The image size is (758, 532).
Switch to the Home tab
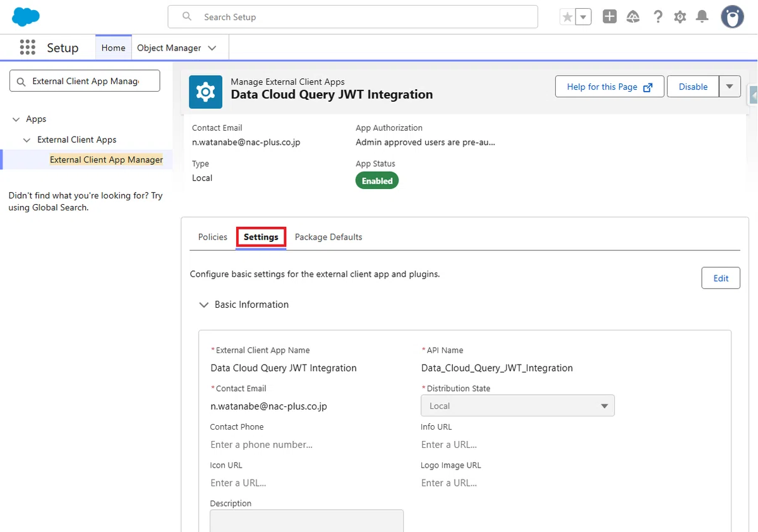point(114,47)
